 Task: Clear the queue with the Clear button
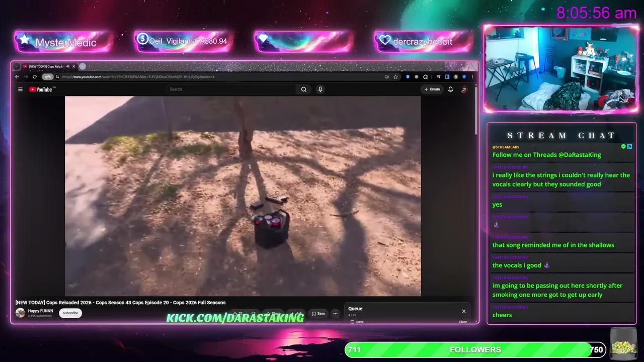point(463,322)
